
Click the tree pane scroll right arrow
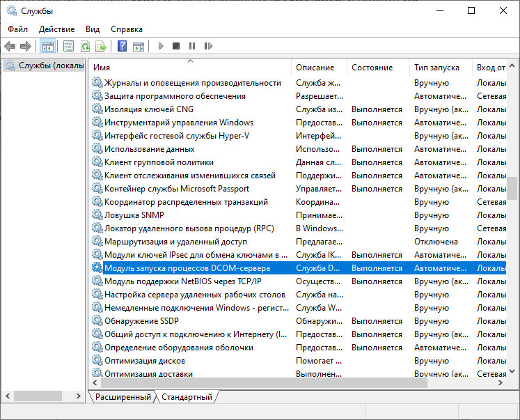pos(79,396)
